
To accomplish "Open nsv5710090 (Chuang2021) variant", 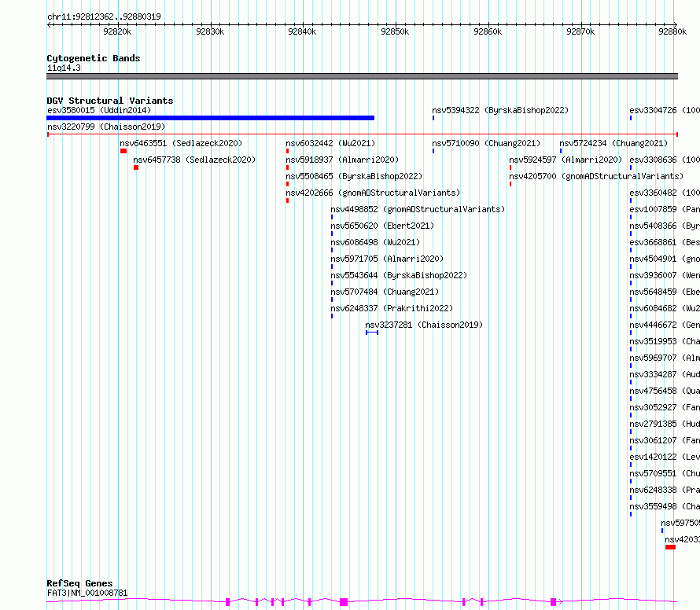I will coord(486,143).
